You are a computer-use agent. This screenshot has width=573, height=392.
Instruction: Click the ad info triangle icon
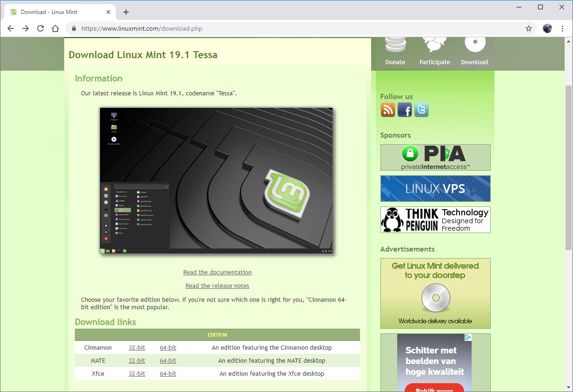click(x=468, y=338)
